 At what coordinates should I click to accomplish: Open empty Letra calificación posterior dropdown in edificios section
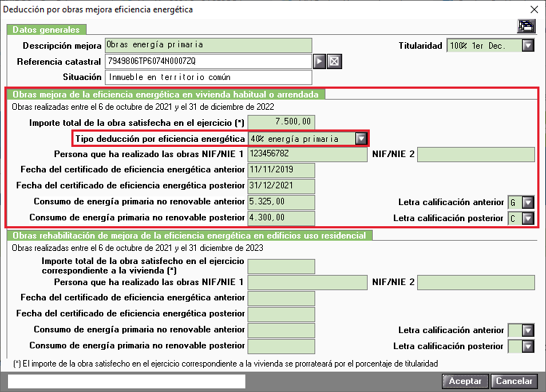(528, 346)
